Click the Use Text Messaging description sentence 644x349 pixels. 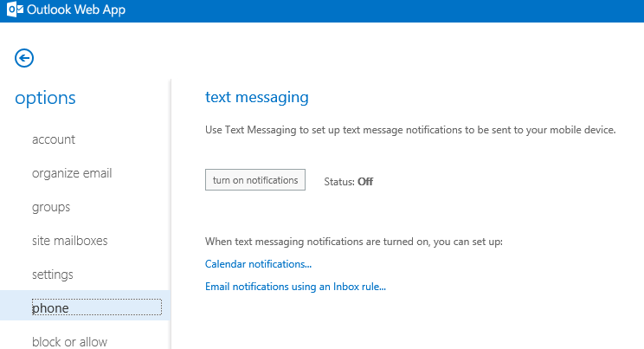coord(410,130)
